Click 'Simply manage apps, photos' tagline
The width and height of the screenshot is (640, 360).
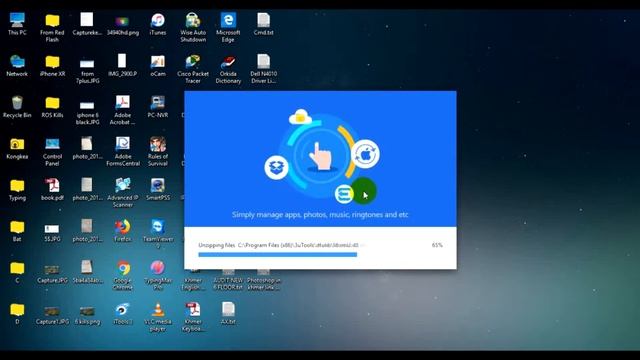(x=320, y=215)
